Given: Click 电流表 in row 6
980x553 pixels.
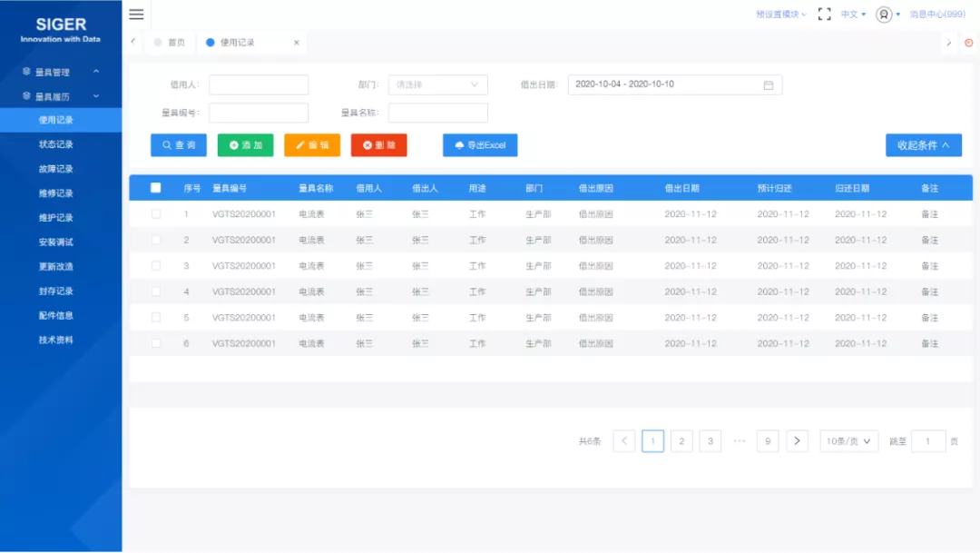Looking at the screenshot, I should coord(311,343).
